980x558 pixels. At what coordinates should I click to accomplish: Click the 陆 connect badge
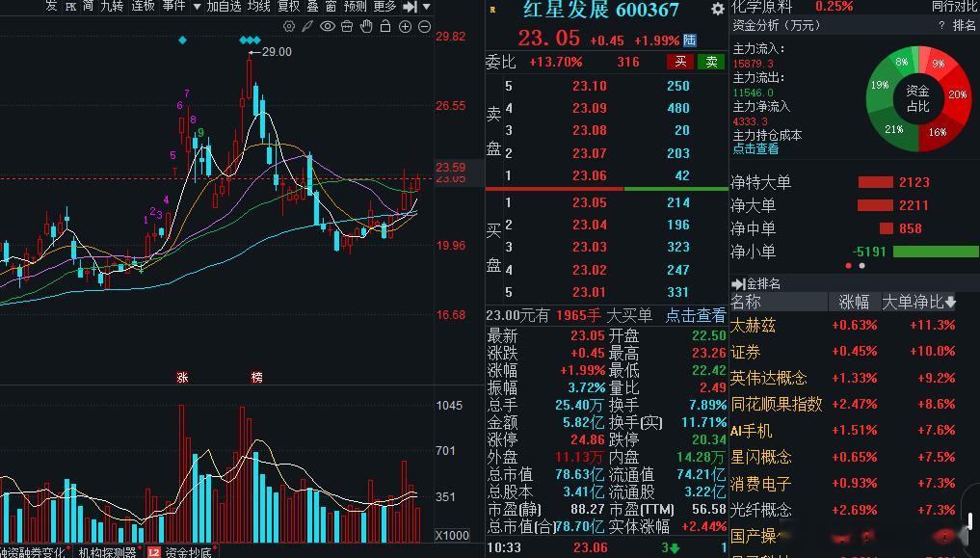point(689,40)
